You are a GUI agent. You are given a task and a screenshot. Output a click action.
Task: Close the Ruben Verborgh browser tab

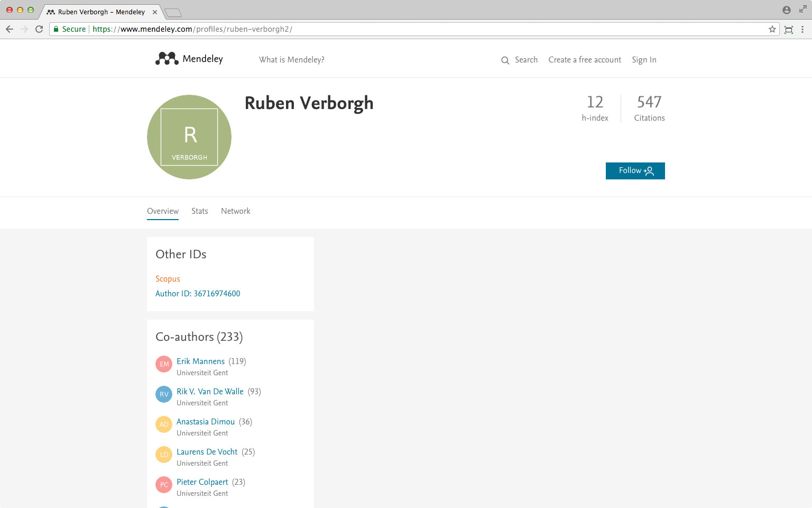click(x=155, y=12)
